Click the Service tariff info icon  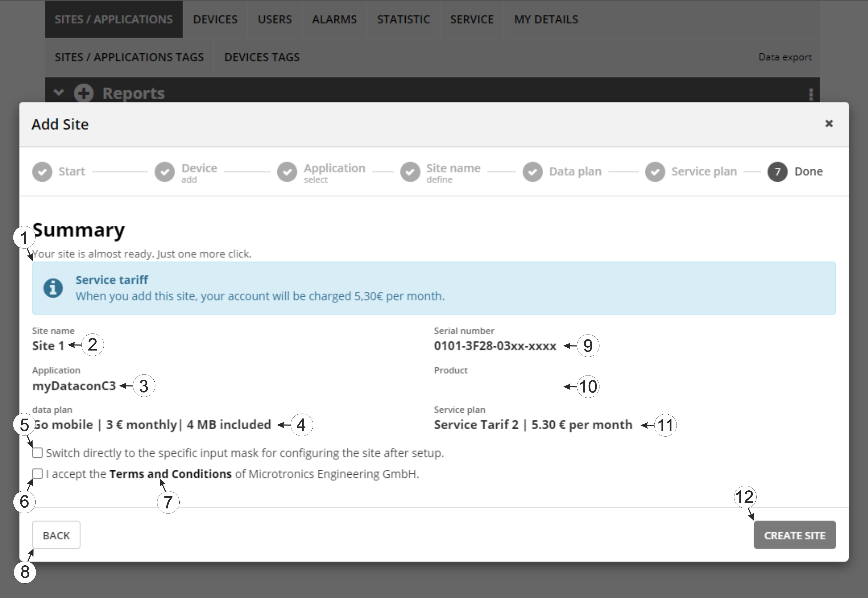(x=53, y=288)
